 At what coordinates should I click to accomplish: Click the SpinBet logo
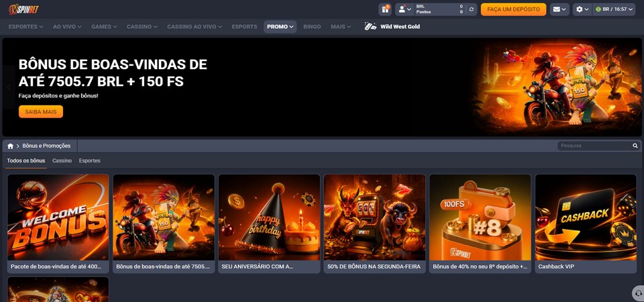24,9
